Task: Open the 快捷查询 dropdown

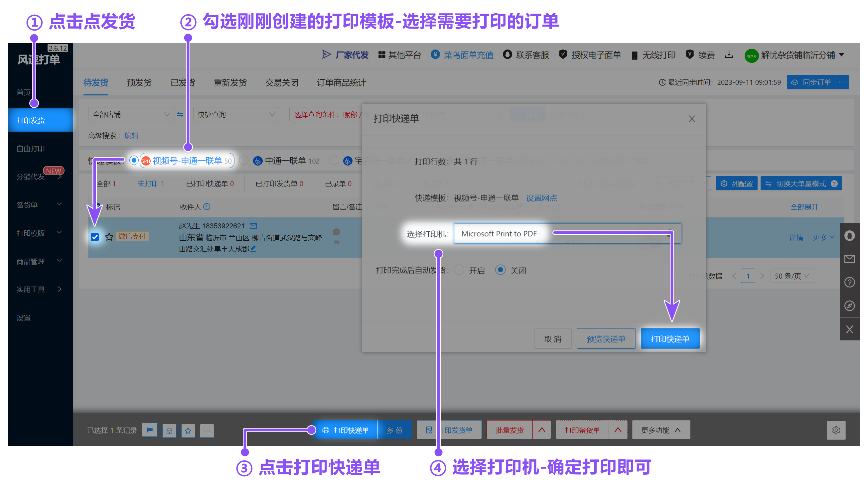Action: point(236,114)
